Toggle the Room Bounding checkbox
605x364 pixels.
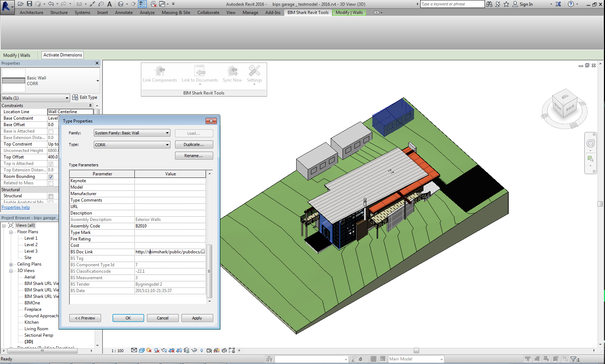pos(51,177)
